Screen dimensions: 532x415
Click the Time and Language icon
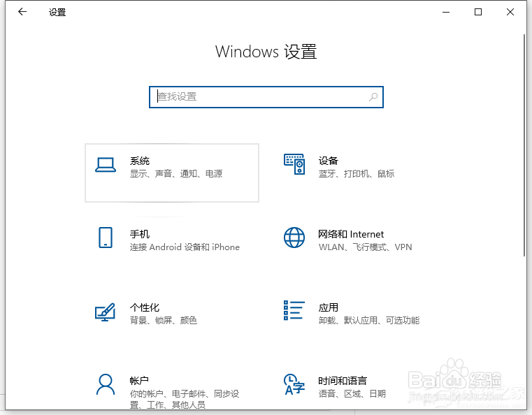(x=294, y=384)
